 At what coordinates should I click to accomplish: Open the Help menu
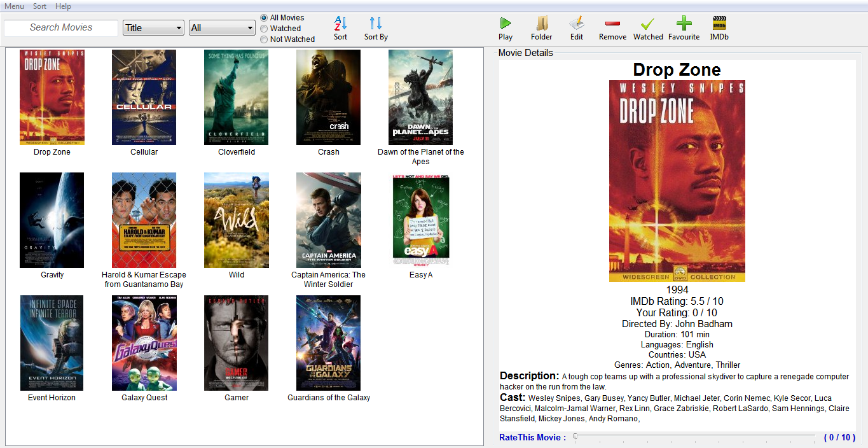[63, 6]
